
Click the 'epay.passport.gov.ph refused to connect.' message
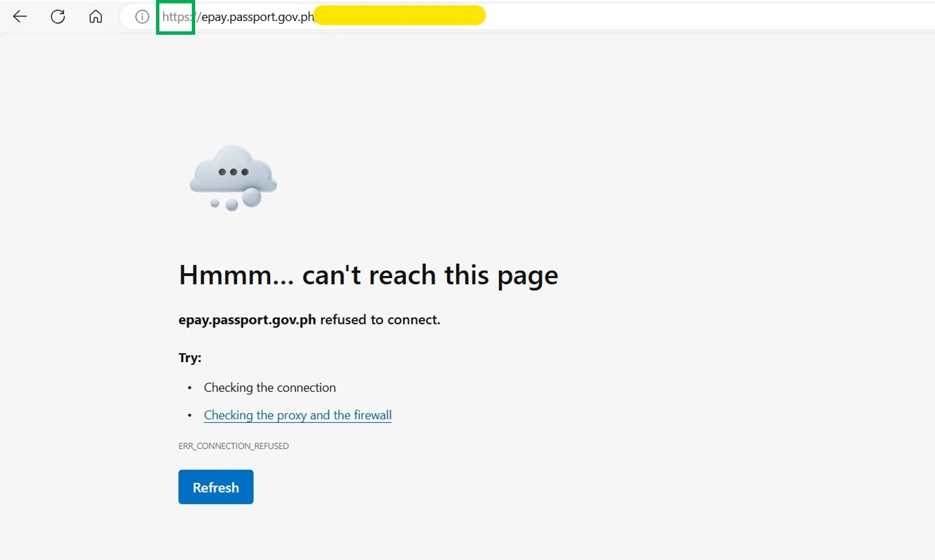pyautogui.click(x=309, y=320)
